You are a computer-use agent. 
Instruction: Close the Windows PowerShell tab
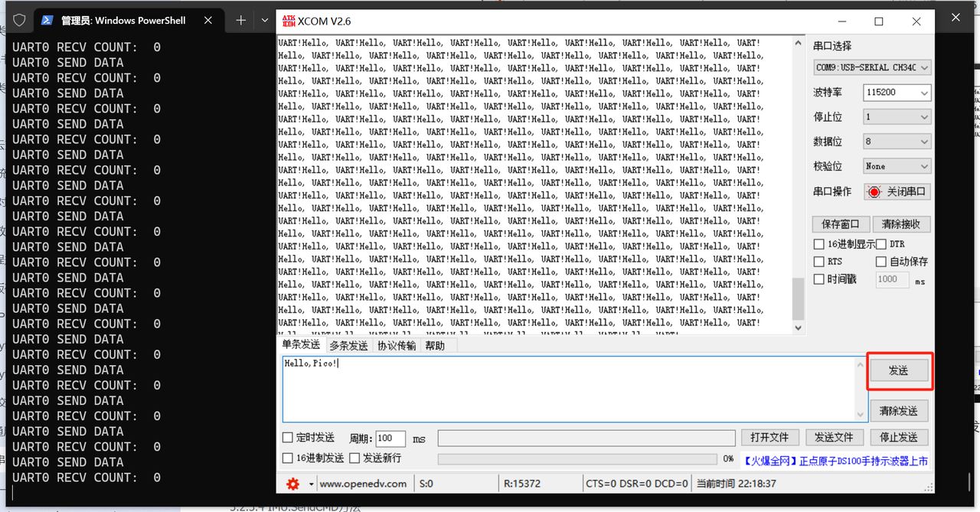(209, 21)
